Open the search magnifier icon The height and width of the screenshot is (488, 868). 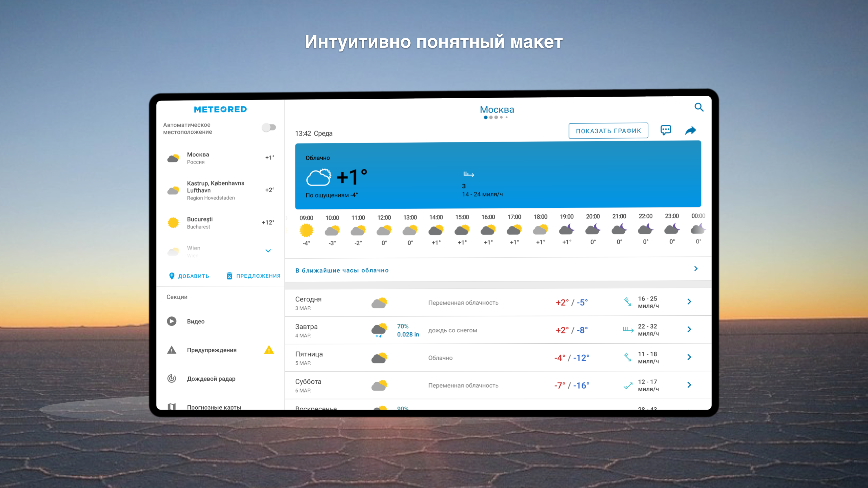point(699,107)
